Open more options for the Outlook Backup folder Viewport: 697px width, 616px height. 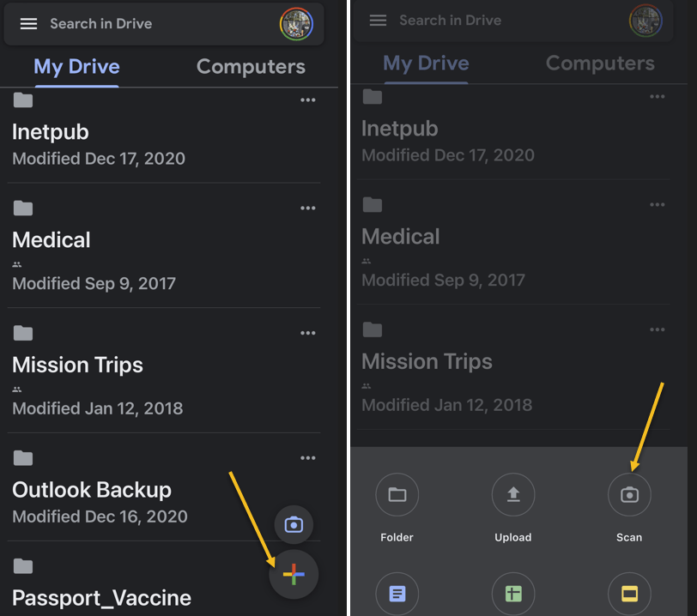[x=308, y=458]
